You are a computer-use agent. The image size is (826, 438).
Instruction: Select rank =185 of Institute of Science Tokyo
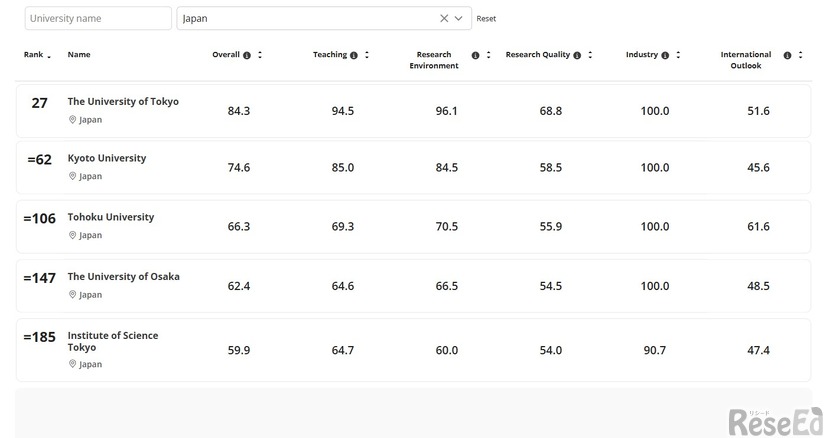tap(40, 337)
